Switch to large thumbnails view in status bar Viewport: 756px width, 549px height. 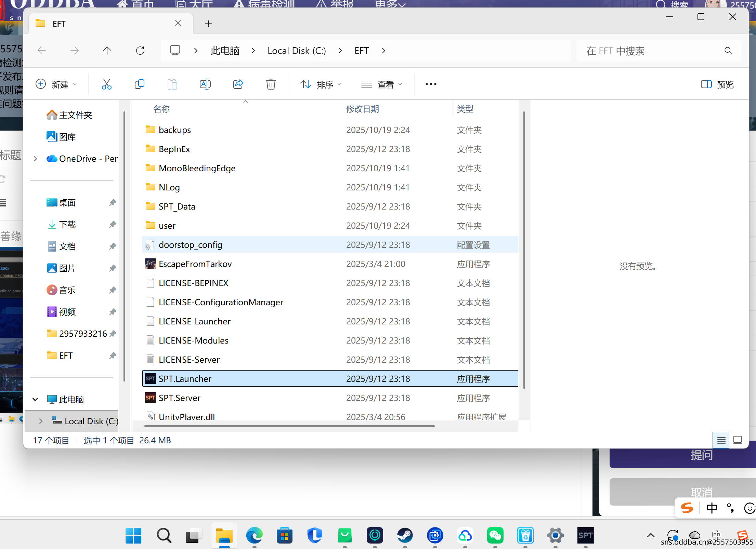click(x=738, y=440)
